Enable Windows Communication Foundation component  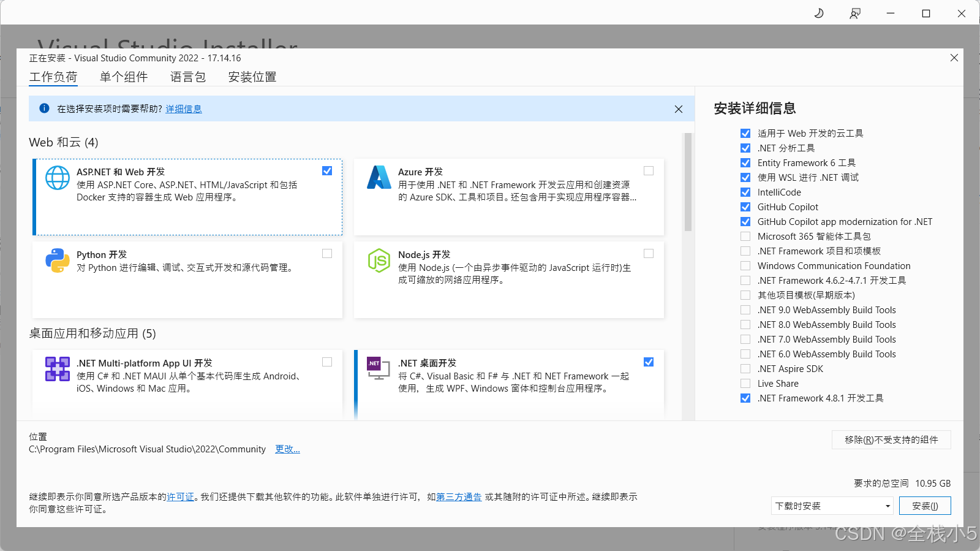point(745,265)
